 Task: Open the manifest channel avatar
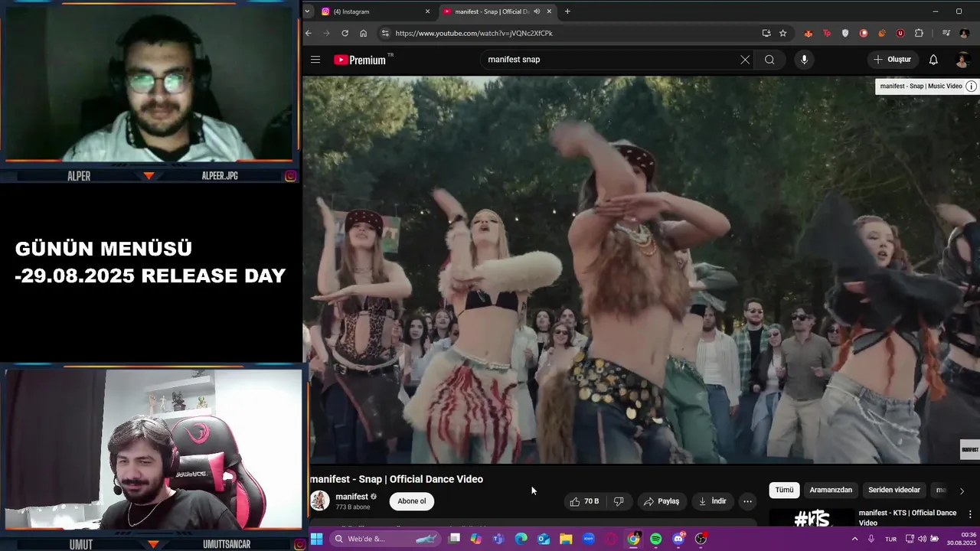coord(320,501)
